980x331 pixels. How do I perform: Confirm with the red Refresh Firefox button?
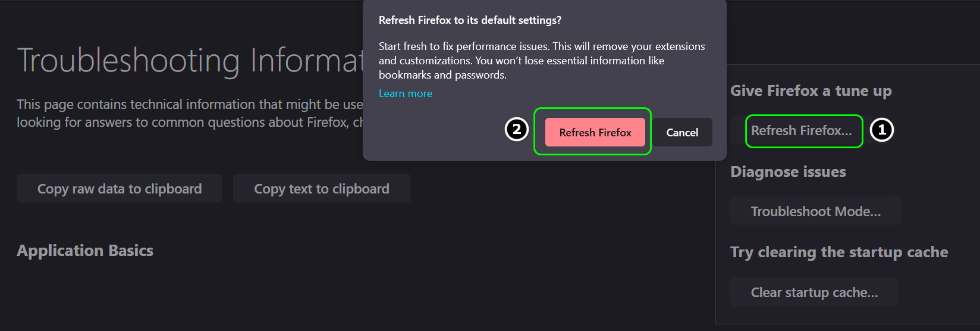tap(595, 132)
